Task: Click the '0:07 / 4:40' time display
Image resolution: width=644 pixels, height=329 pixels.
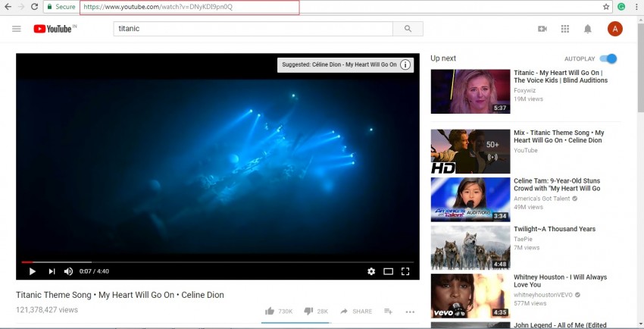Action: click(94, 271)
